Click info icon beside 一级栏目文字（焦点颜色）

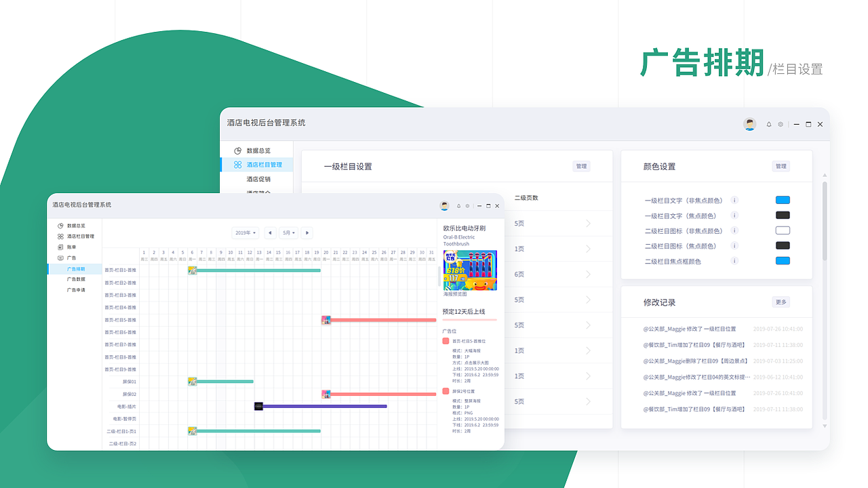(x=734, y=216)
